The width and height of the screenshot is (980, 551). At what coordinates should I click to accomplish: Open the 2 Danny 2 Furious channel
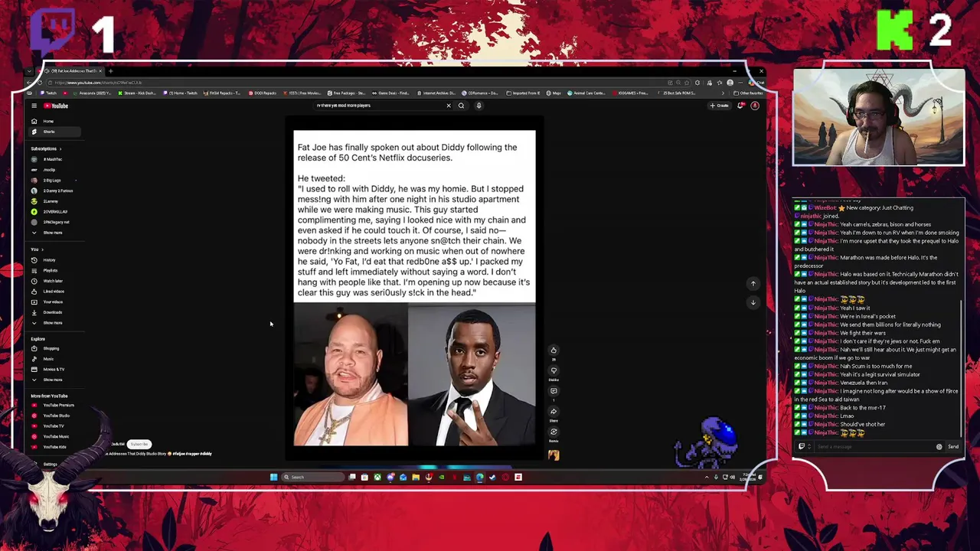pos(55,191)
